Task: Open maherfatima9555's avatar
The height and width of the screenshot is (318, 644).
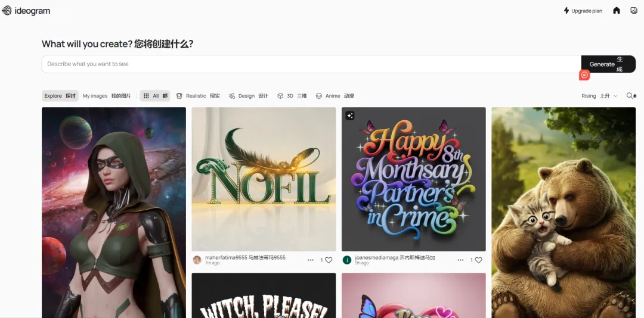Action: pyautogui.click(x=197, y=260)
